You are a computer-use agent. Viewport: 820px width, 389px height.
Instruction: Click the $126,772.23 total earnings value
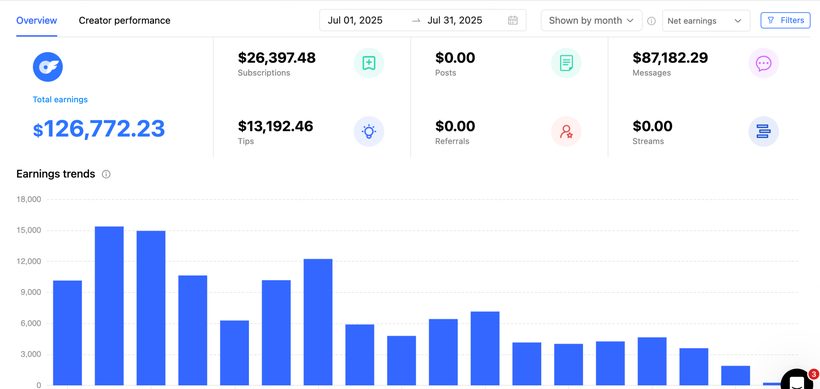coord(99,129)
